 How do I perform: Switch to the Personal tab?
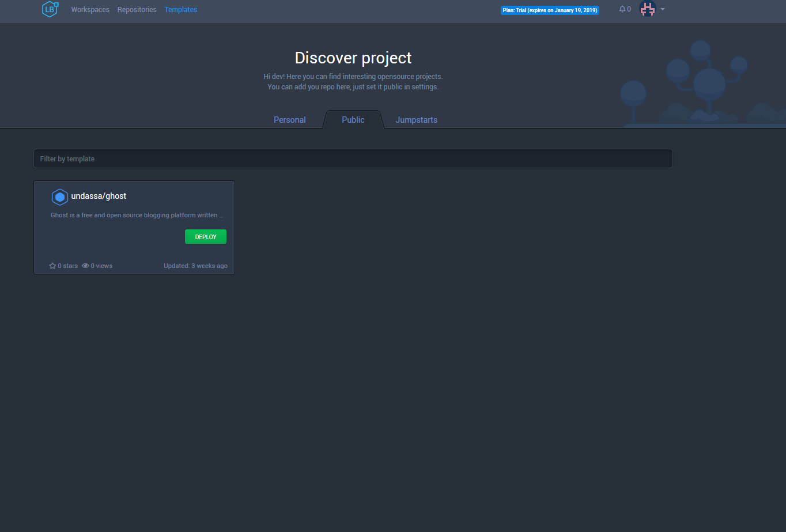coord(289,119)
